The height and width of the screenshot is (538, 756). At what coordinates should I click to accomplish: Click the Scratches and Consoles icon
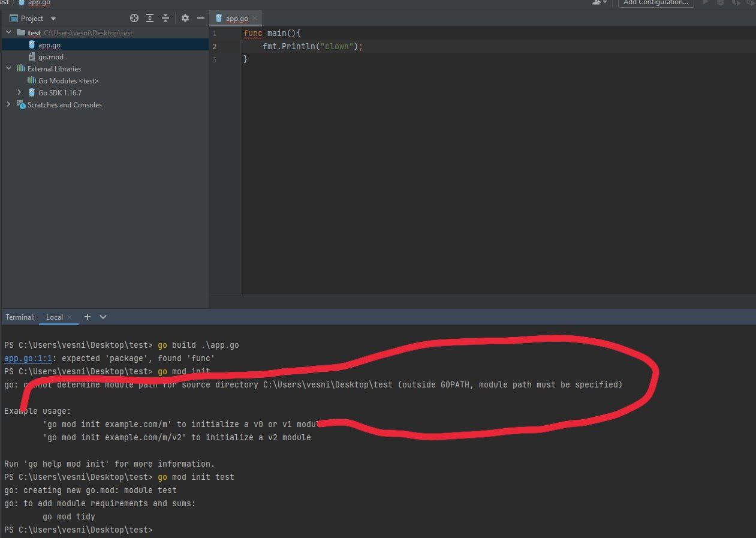(21, 104)
